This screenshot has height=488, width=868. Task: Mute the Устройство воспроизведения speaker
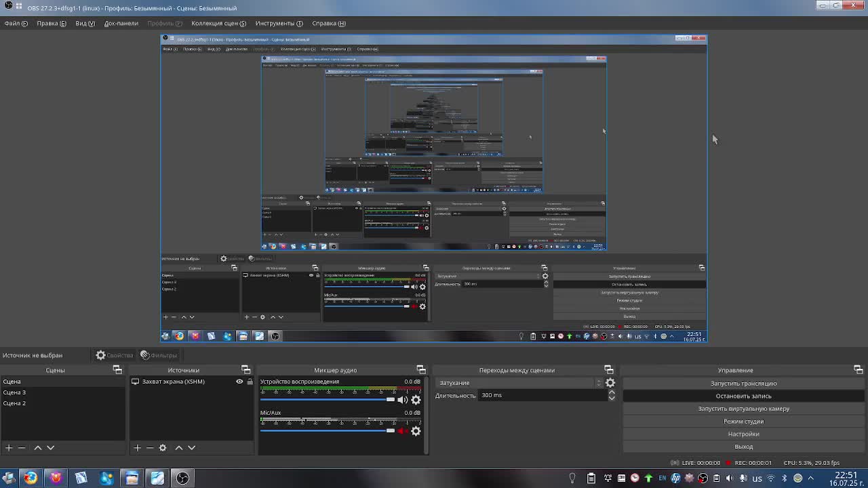[x=403, y=400]
